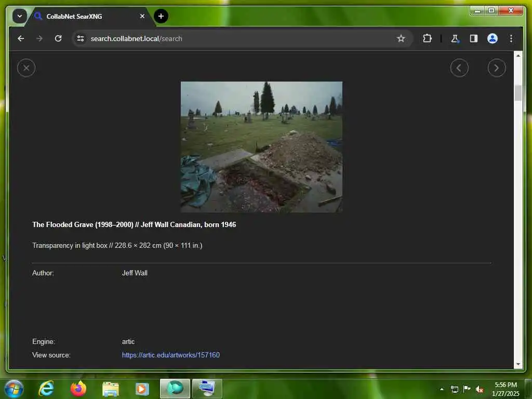Bookmark this page with star icon
The width and height of the screenshot is (532, 399).
pyautogui.click(x=401, y=38)
